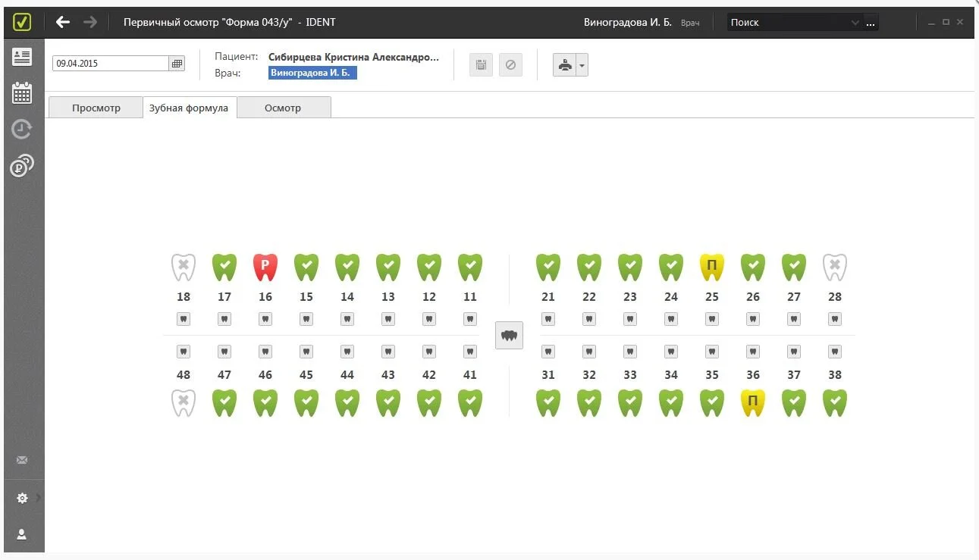The width and height of the screenshot is (979, 560).
Task: Open the patient cards sidebar icon
Action: [22, 57]
